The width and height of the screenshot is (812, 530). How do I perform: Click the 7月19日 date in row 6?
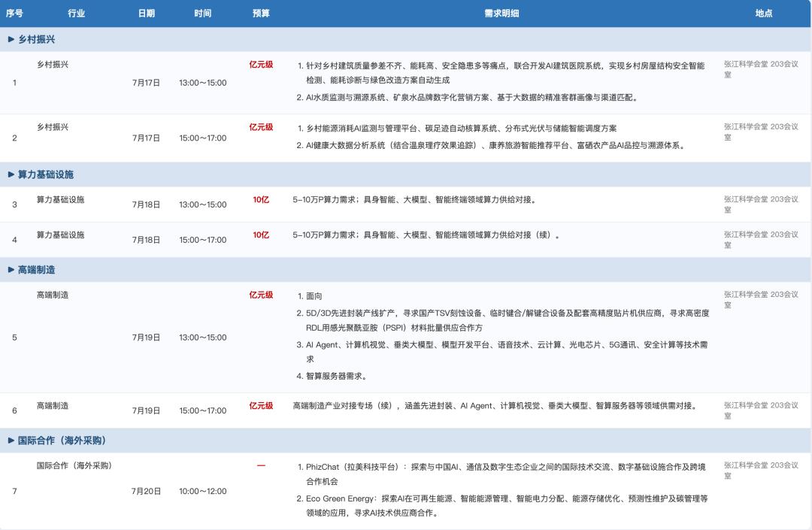(x=146, y=411)
